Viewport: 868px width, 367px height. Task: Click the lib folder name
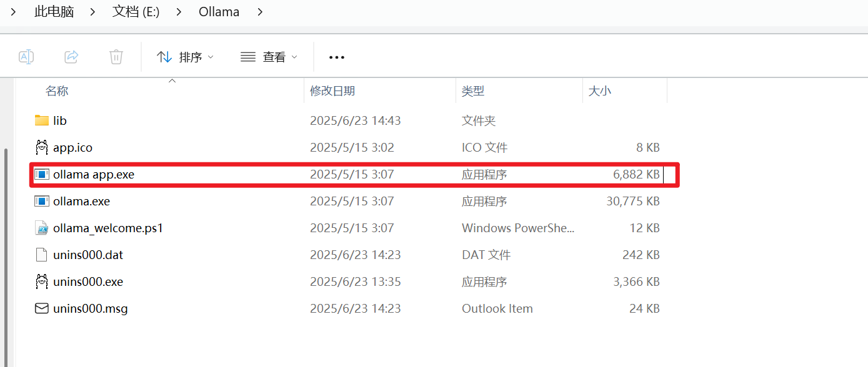[x=60, y=120]
